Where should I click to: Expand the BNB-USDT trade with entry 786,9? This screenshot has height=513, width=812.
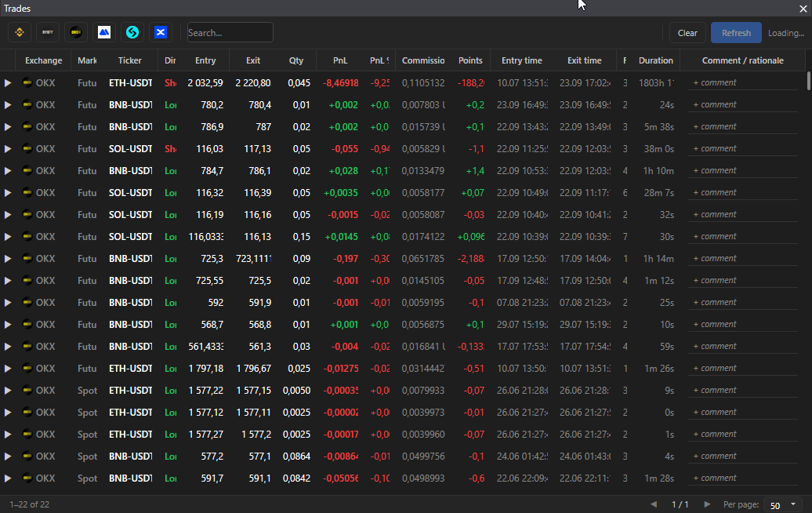tap(8, 127)
